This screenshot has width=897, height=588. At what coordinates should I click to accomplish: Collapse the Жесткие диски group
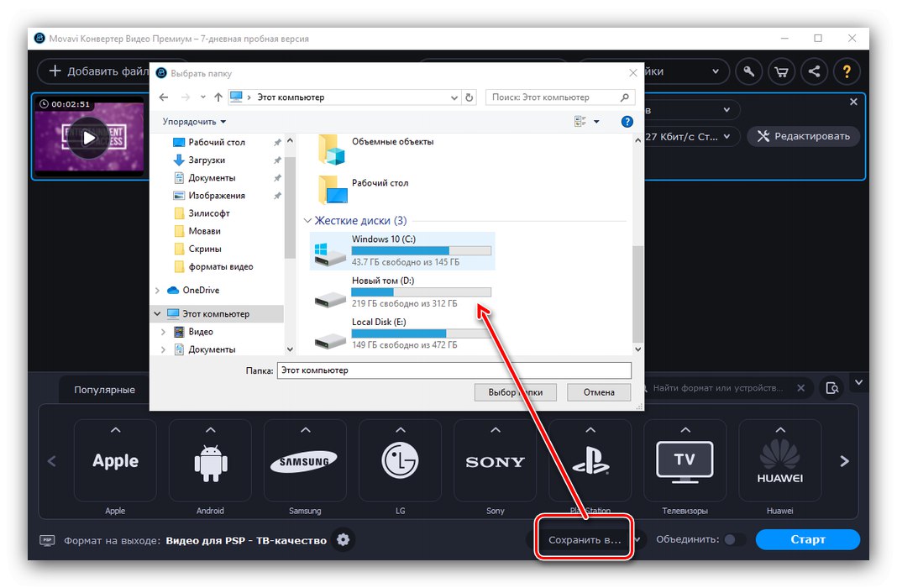tap(307, 221)
